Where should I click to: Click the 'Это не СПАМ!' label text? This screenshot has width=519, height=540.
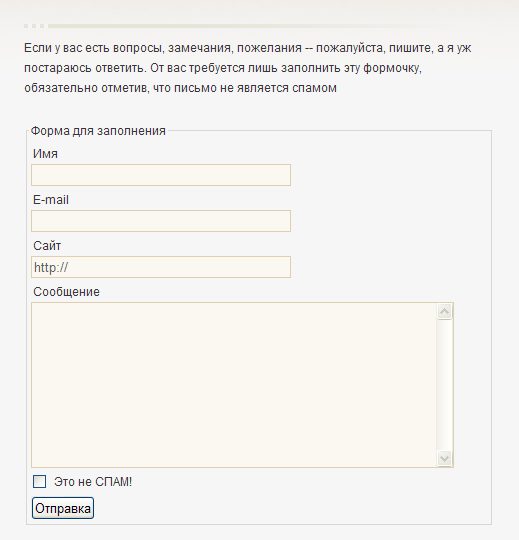tap(93, 482)
